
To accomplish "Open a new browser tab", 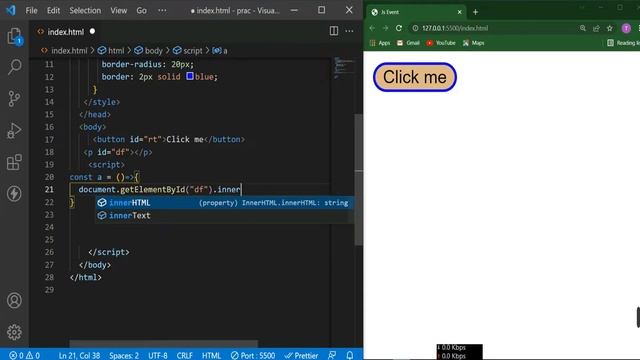I will [x=475, y=12].
